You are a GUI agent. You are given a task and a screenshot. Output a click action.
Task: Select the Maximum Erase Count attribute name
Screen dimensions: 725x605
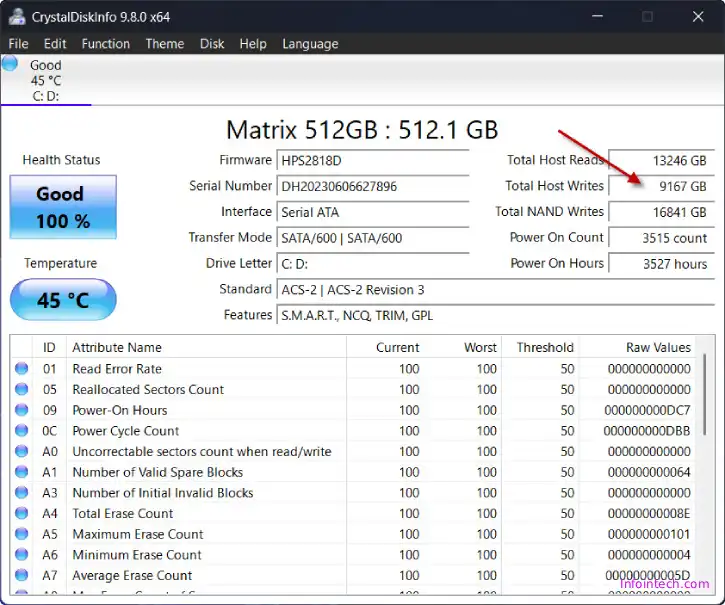pyautogui.click(x=138, y=534)
